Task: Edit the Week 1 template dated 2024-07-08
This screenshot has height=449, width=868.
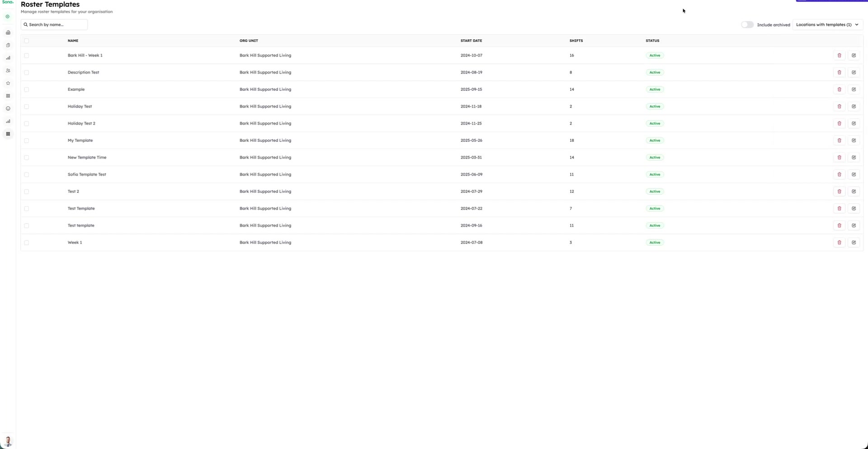Action: (x=854, y=243)
